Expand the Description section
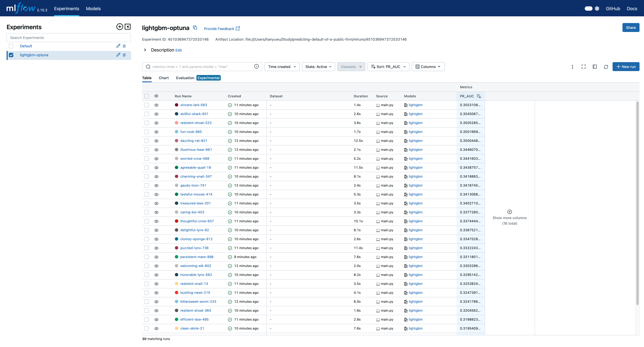644x347 pixels. pos(145,50)
